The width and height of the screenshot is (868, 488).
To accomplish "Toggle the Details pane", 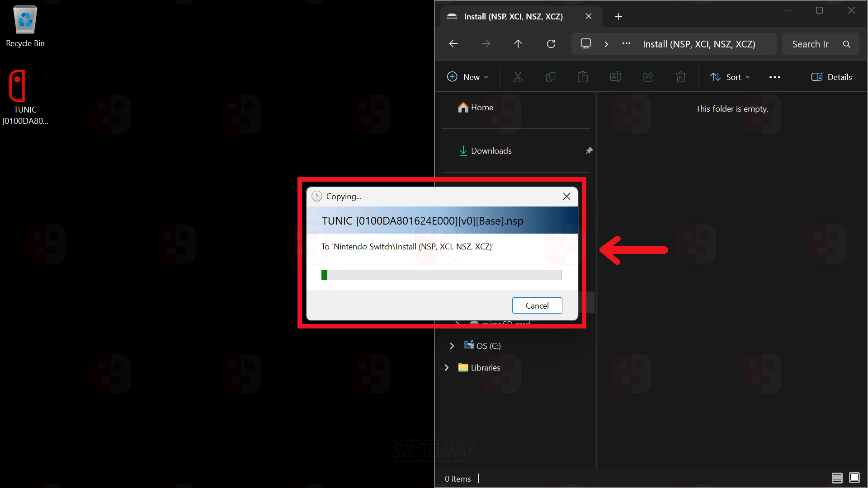I will [831, 77].
